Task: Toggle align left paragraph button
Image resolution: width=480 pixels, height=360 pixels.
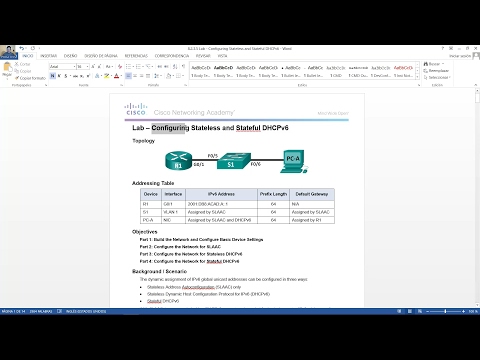Action: (128, 76)
